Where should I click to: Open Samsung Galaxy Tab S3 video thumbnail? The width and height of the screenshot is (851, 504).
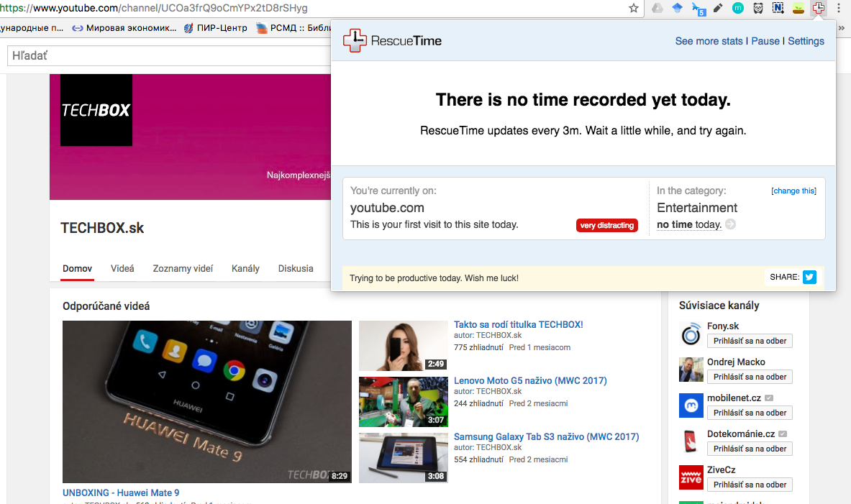(x=404, y=458)
